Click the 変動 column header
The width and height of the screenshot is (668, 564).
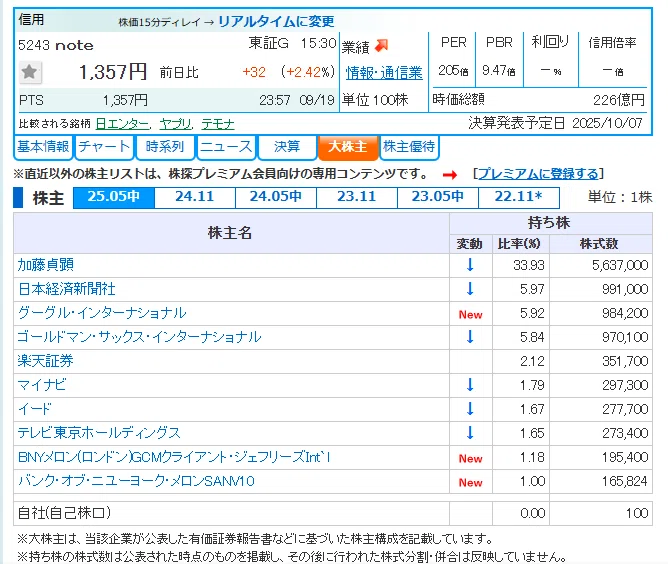pyautogui.click(x=469, y=244)
